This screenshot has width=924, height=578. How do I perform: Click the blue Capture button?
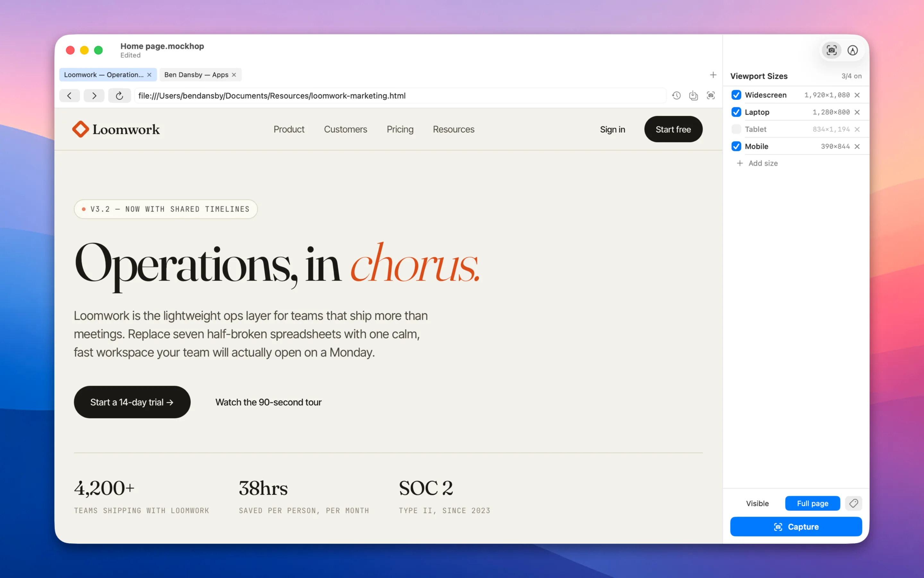pos(796,527)
